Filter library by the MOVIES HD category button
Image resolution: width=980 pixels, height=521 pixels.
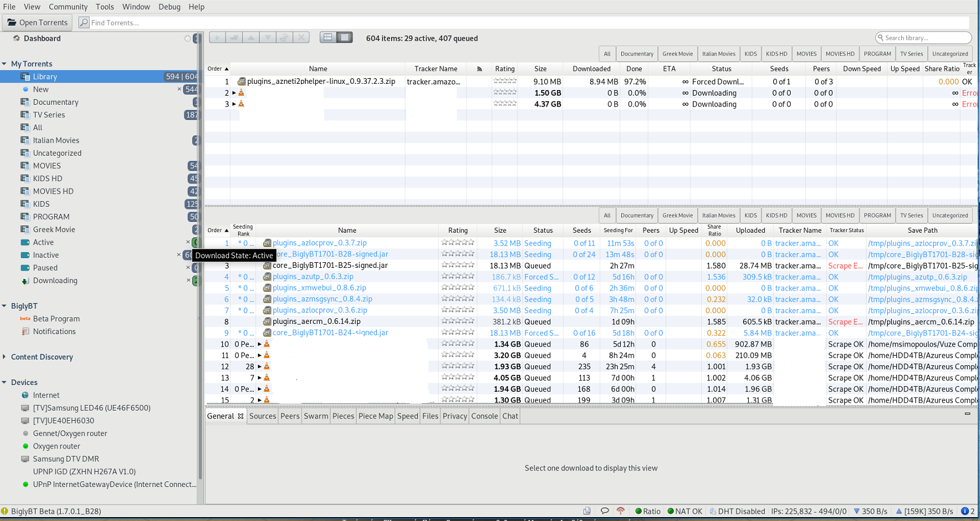(840, 53)
